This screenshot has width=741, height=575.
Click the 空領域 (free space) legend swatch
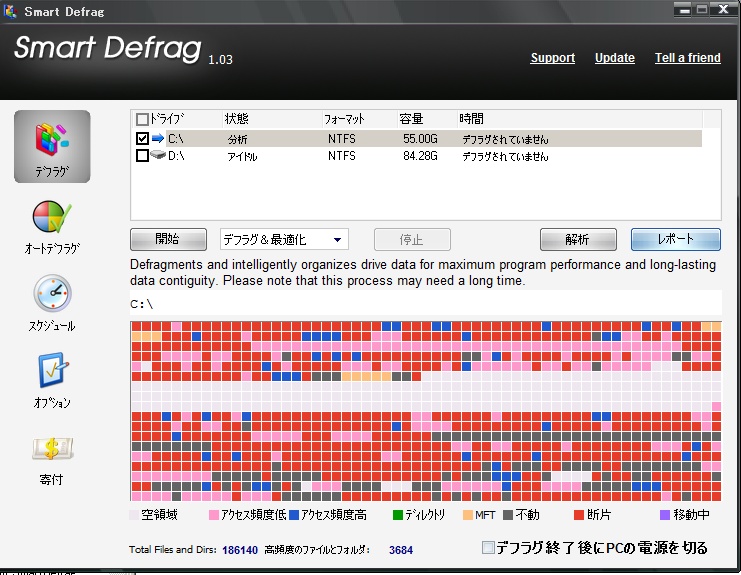click(x=134, y=515)
